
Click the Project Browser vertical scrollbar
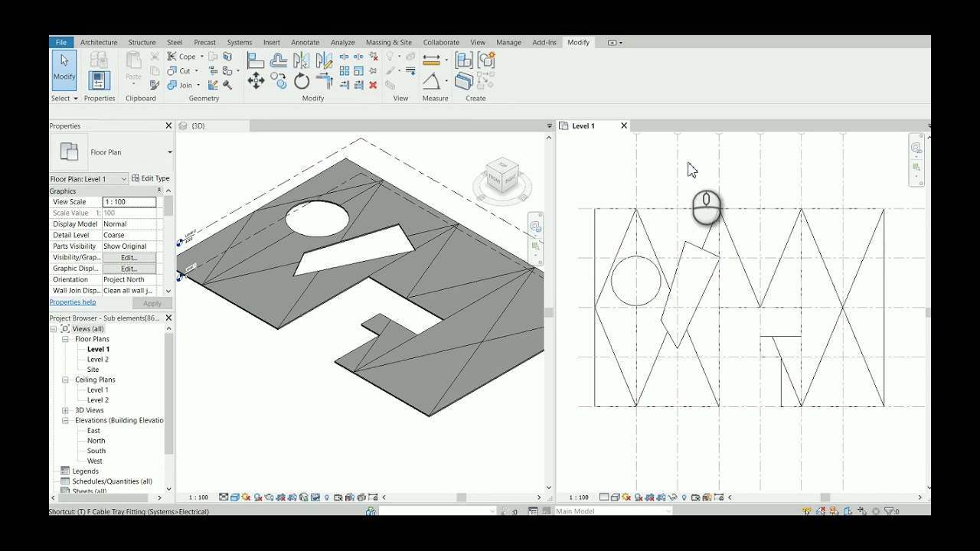pyautogui.click(x=168, y=394)
